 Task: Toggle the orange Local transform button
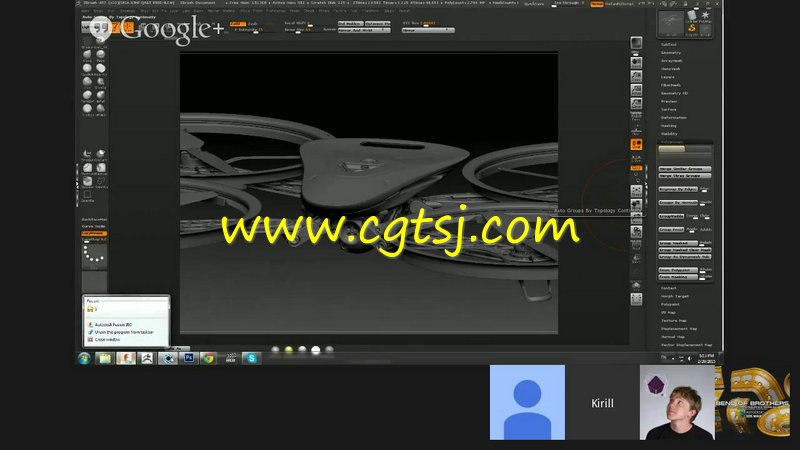[x=636, y=144]
